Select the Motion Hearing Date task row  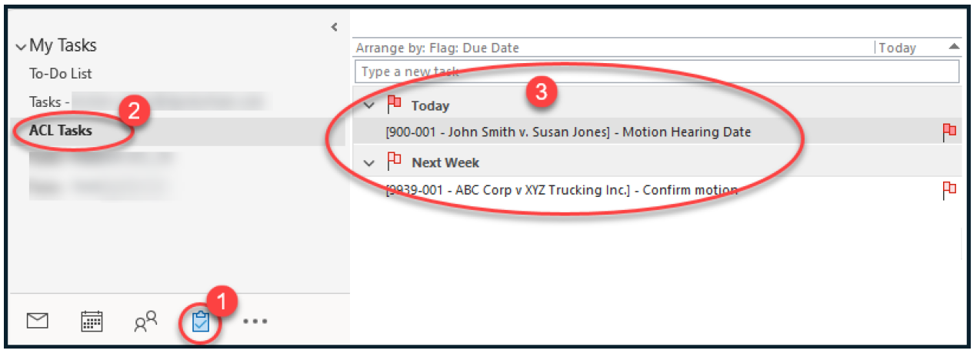[x=568, y=132]
